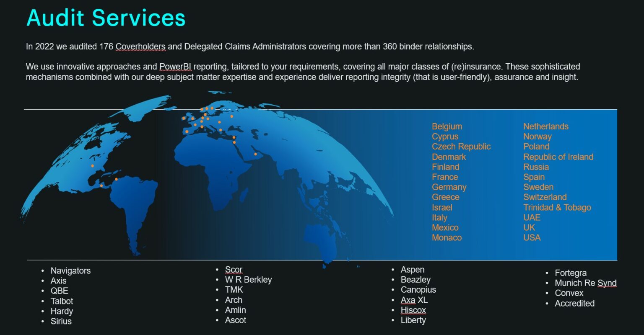Click Republic of Ireland entry
Viewport: 644px width, 335px height.
(558, 157)
